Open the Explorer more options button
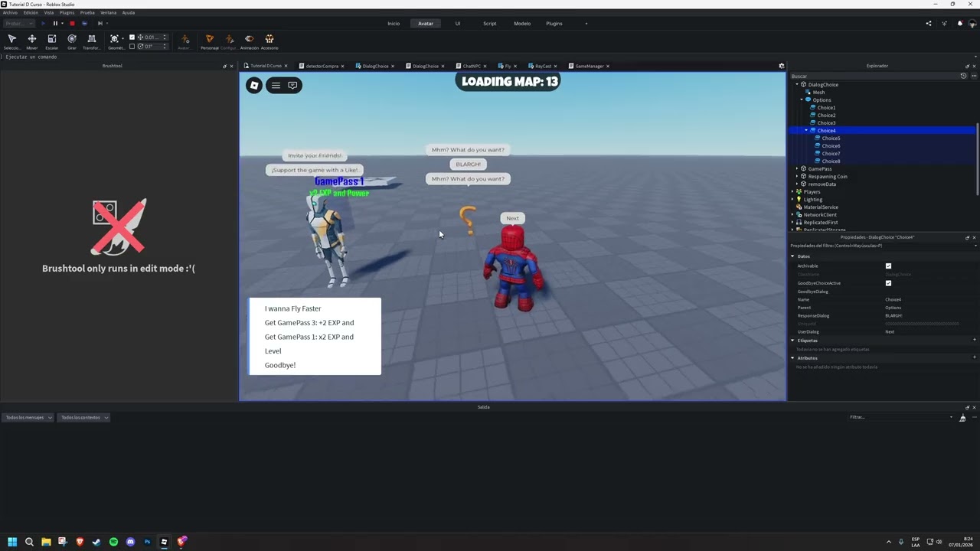 coord(974,76)
